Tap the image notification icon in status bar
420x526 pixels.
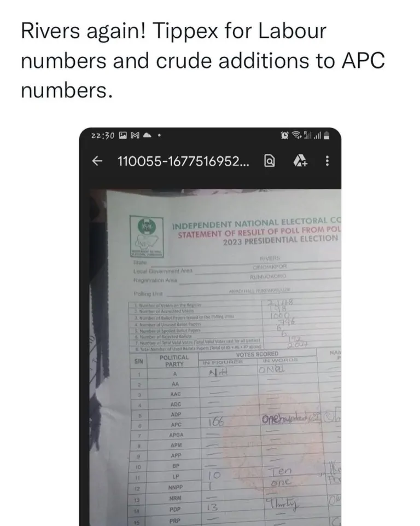[x=123, y=135]
